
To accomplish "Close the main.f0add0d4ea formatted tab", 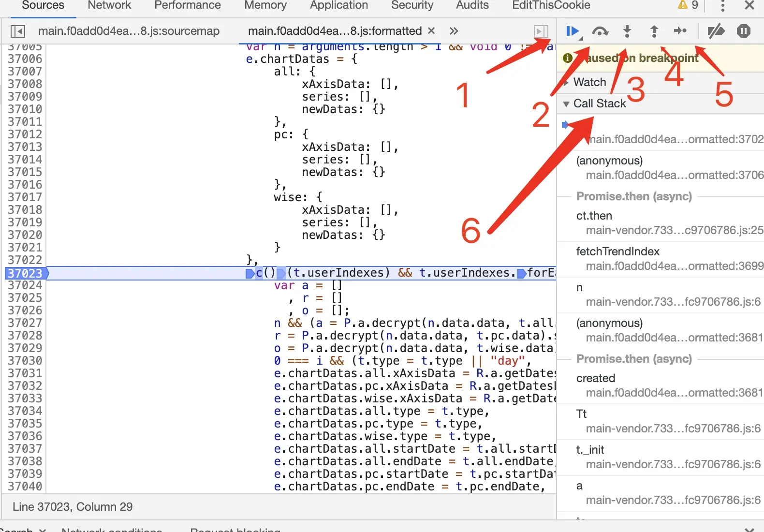I will pyautogui.click(x=431, y=30).
